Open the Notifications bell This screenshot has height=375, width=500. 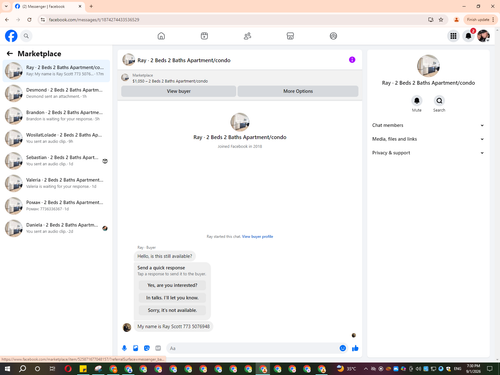pos(468,36)
